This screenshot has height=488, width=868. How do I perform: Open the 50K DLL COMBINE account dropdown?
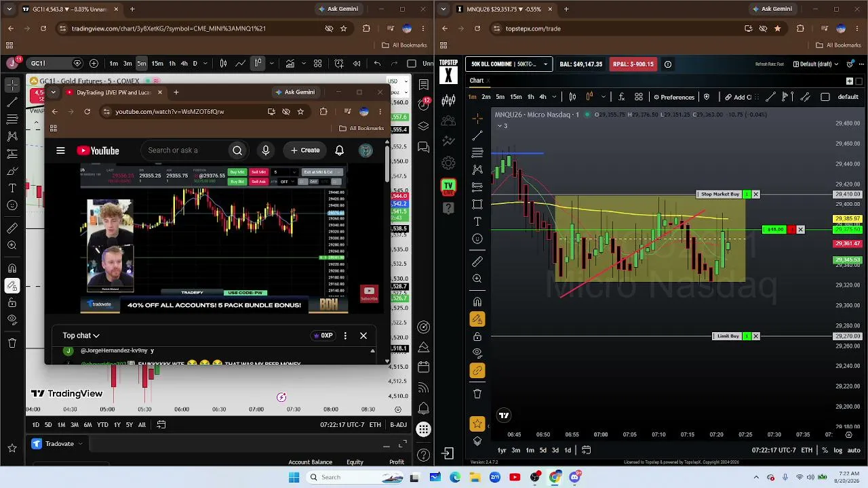pos(509,64)
